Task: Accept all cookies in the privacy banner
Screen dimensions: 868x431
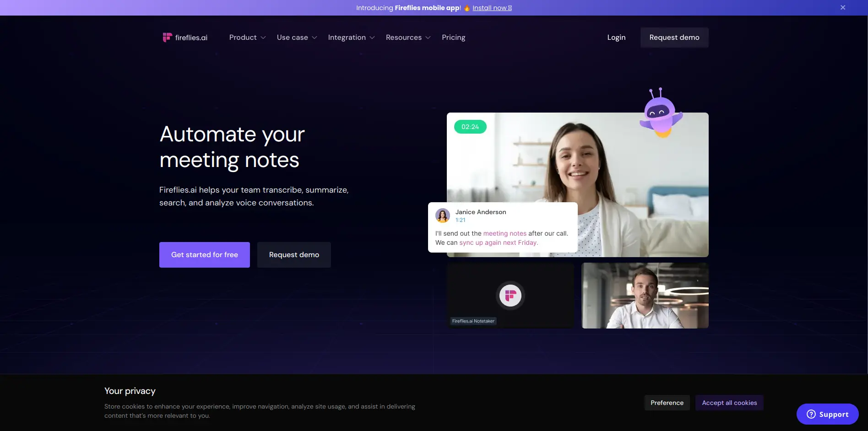Action: pos(729,403)
